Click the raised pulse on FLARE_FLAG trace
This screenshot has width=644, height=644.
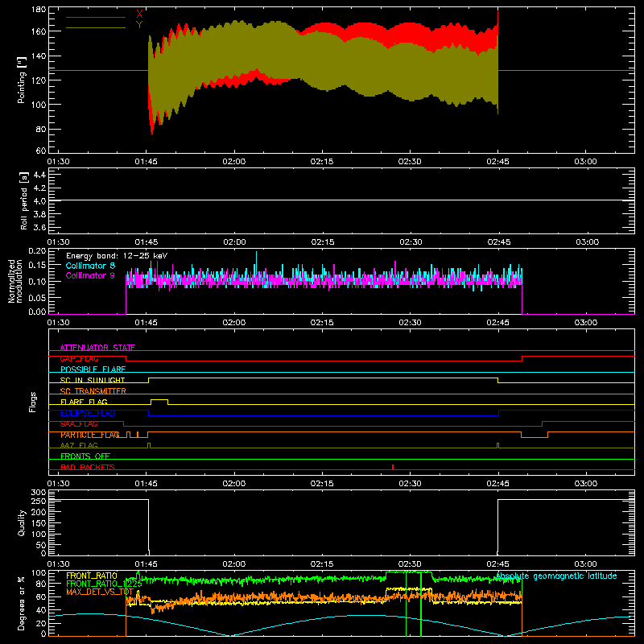[159, 400]
